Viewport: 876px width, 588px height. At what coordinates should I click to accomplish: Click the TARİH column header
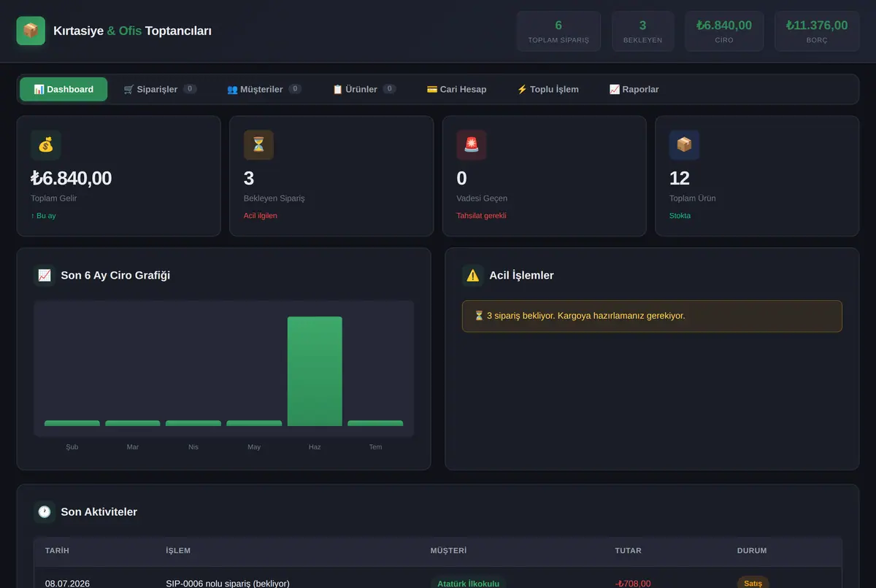tap(57, 551)
